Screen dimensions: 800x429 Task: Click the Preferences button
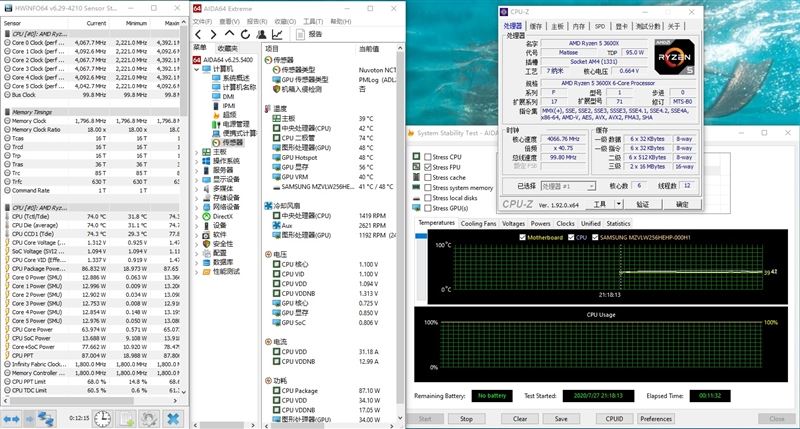coord(656,419)
